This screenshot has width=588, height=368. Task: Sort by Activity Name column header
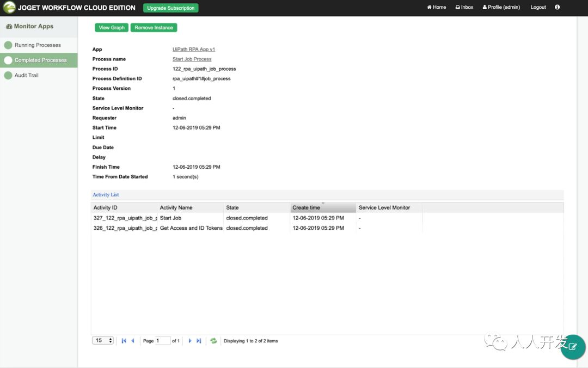190,207
